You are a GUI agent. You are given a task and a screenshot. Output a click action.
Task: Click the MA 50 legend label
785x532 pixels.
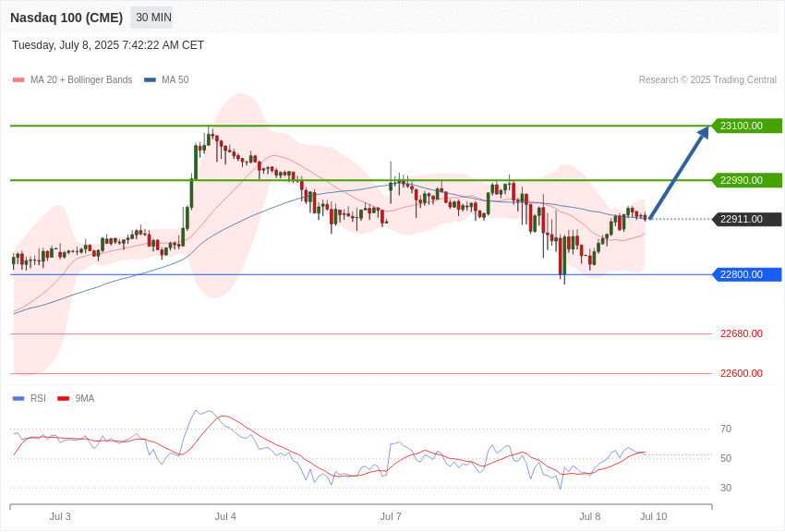coord(175,80)
